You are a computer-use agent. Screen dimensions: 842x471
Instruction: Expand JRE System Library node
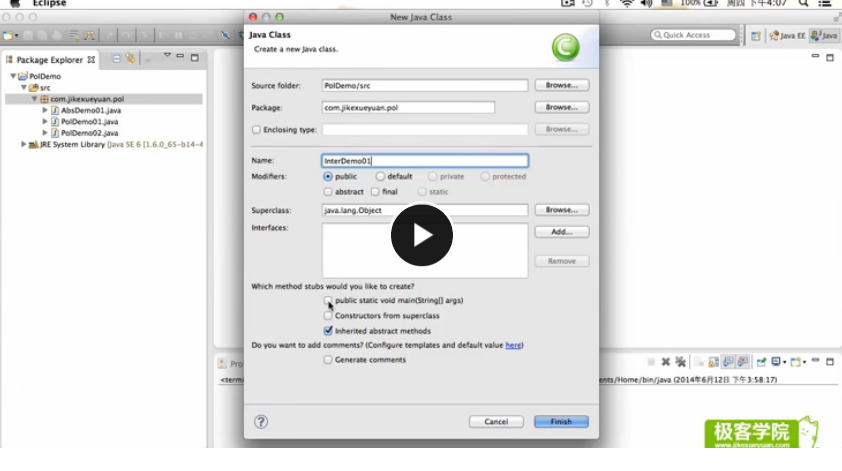click(23, 144)
